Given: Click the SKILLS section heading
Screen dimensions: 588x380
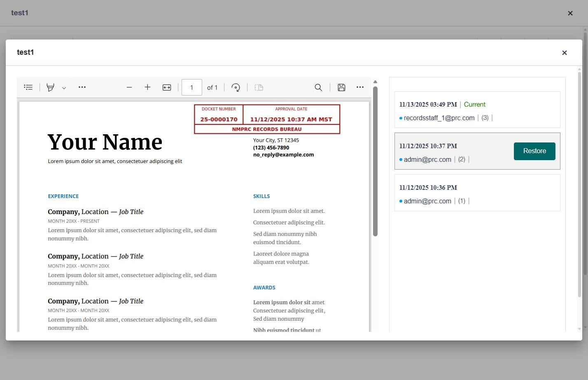Looking at the screenshot, I should click(x=261, y=196).
